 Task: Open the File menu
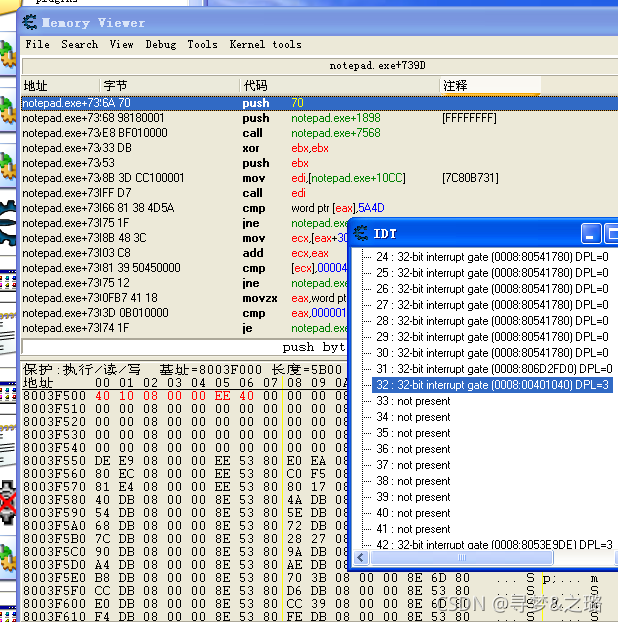[x=38, y=44]
